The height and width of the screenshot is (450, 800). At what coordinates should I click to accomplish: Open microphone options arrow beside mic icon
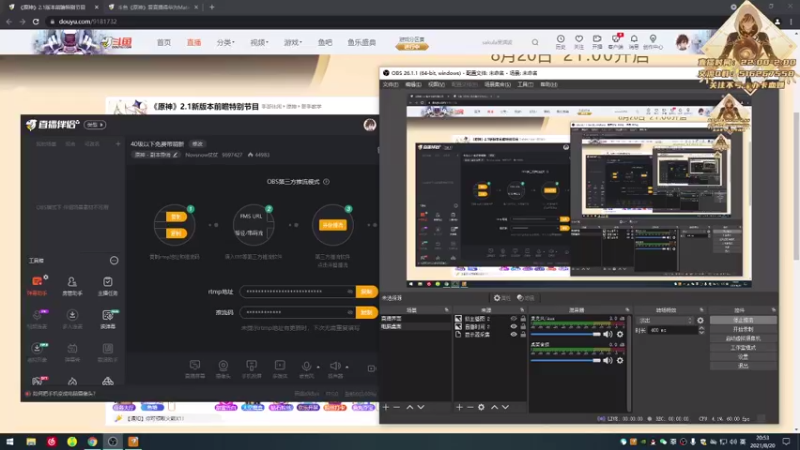click(318, 367)
